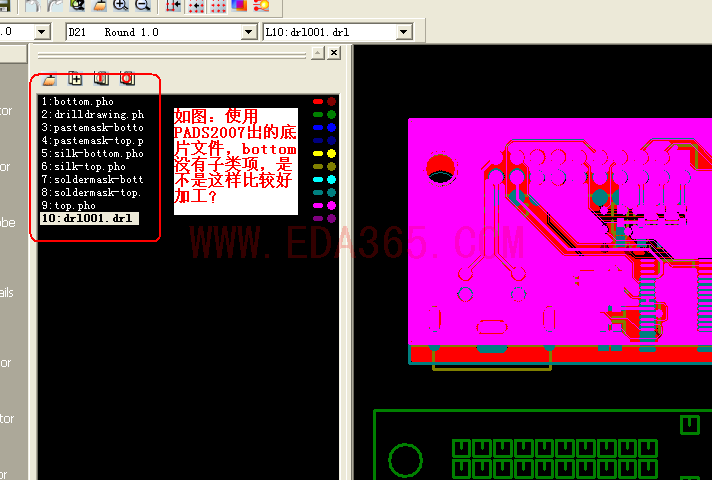Select highlighted layer 10:drl001.drl
The image size is (713, 480).
[x=90, y=218]
